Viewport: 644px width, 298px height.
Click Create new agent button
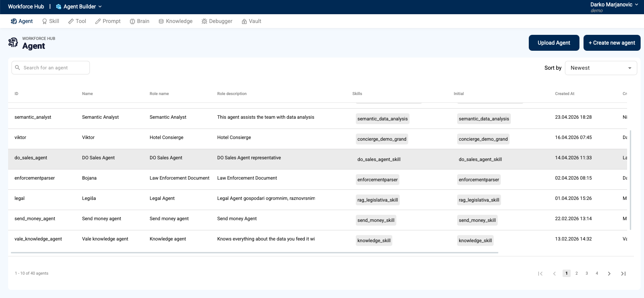click(x=612, y=43)
